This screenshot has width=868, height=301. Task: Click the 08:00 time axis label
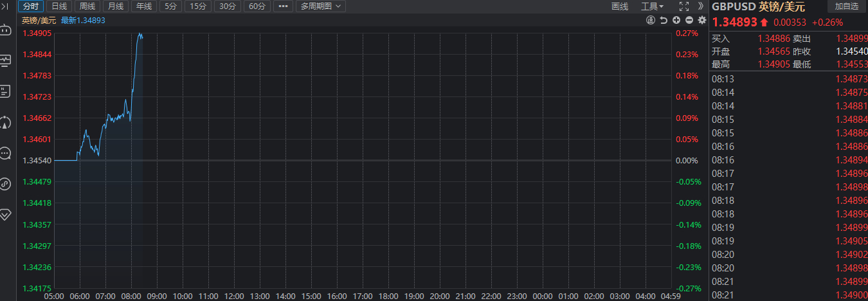tap(131, 296)
